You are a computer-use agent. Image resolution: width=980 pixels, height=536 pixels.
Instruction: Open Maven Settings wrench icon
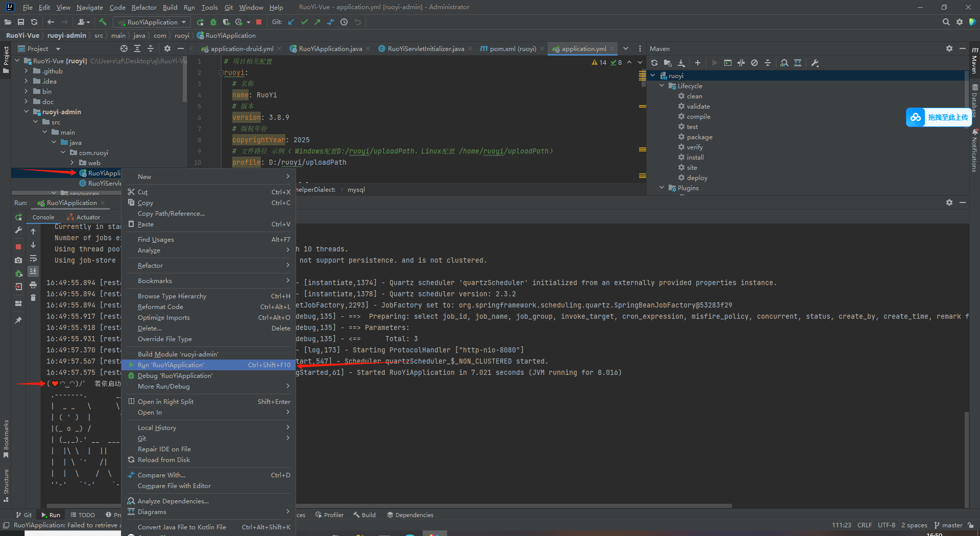[x=815, y=63]
